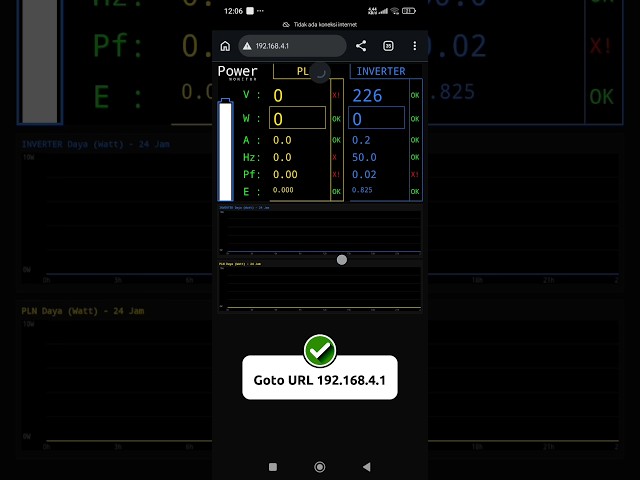The image size is (640, 480).
Task: Tap the Tidak ada koneksi internet notice
Action: point(320,24)
